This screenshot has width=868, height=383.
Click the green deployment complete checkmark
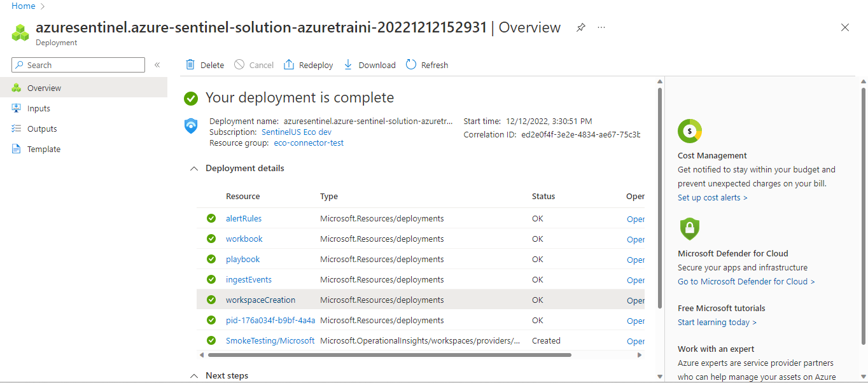[x=190, y=99]
